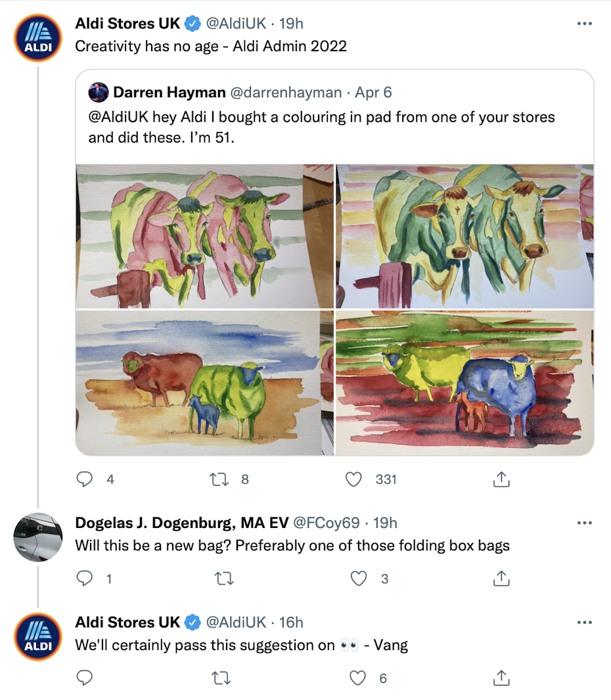Share Aldi's quote tweet
Viewport: 611px width, 700px height.
pyautogui.click(x=501, y=480)
